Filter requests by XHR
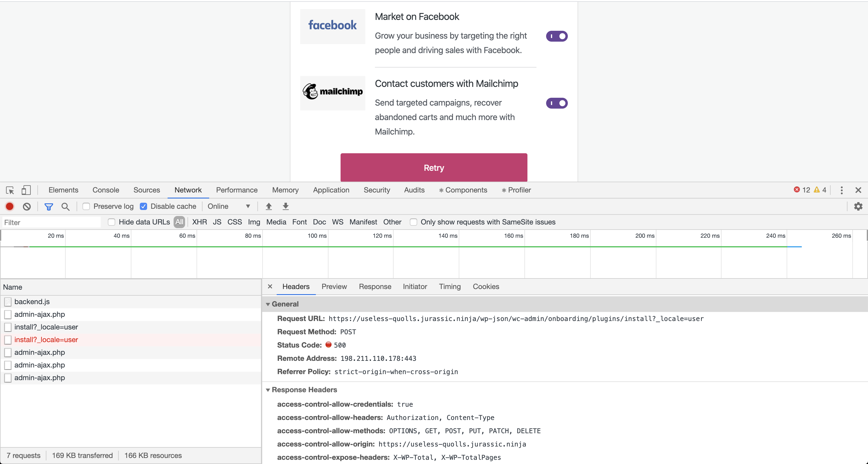 (200, 222)
